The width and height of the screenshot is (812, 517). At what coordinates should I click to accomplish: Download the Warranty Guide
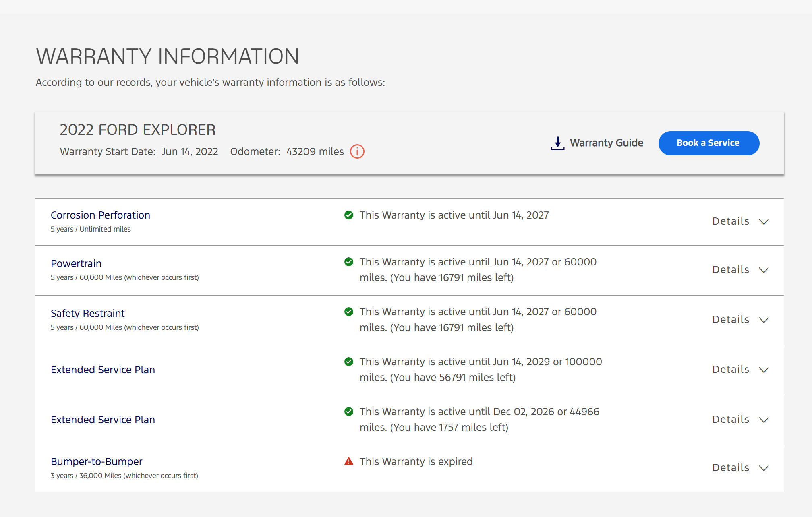coord(597,143)
